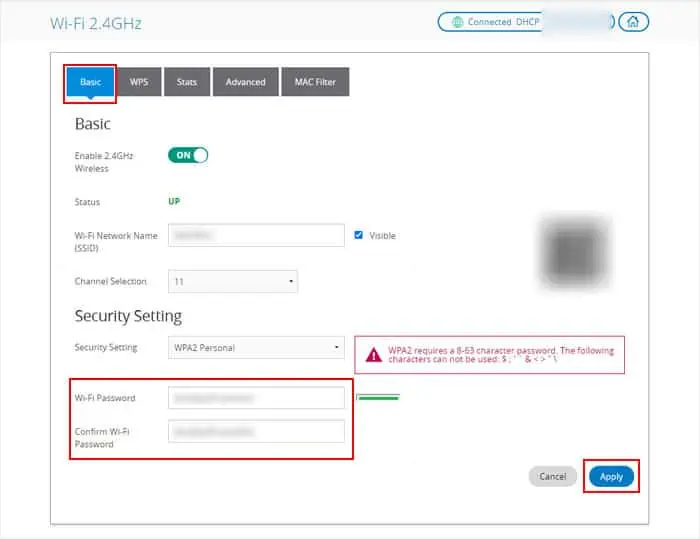Open the home page icon
This screenshot has height=539, width=700.
[633, 22]
